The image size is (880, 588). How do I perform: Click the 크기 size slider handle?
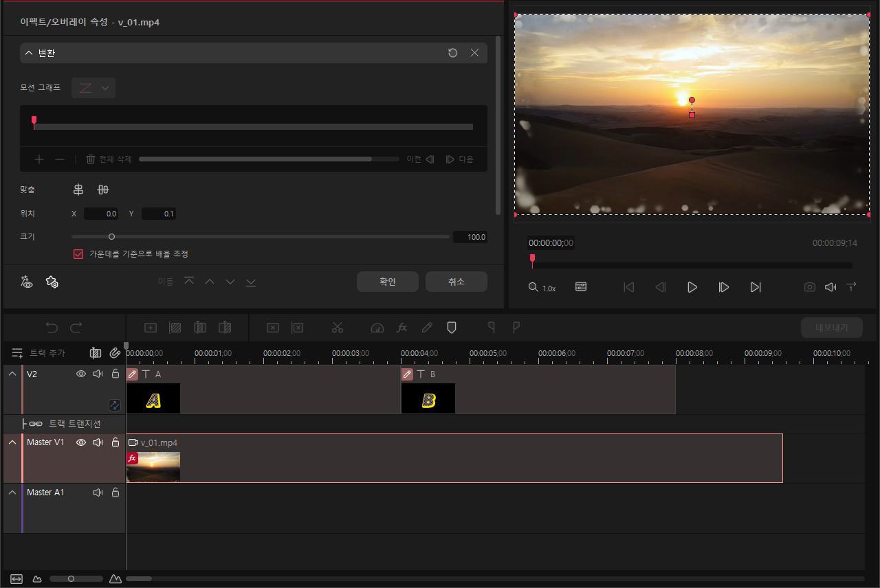pyautogui.click(x=111, y=237)
